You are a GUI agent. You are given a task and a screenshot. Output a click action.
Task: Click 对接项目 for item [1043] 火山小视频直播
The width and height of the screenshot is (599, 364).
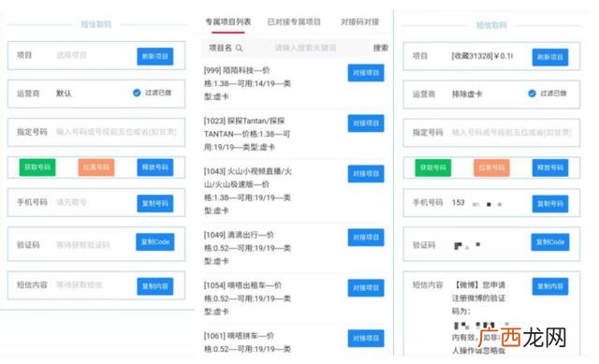tap(366, 174)
